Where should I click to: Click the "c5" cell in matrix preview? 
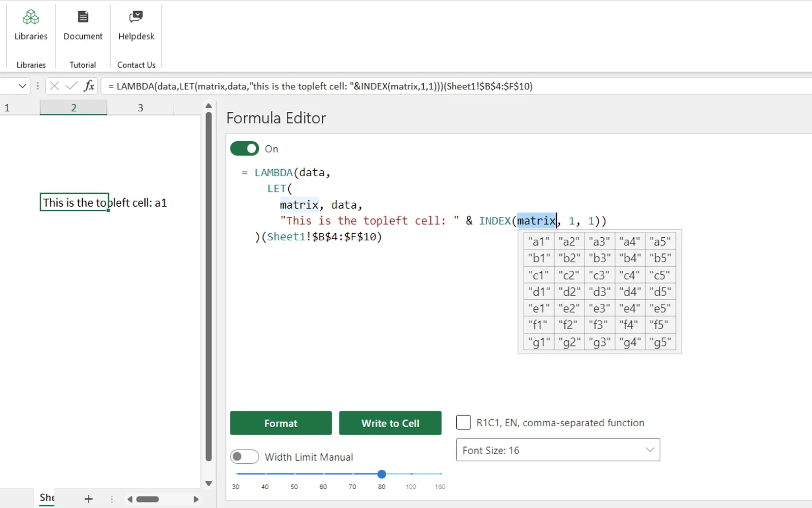660,275
